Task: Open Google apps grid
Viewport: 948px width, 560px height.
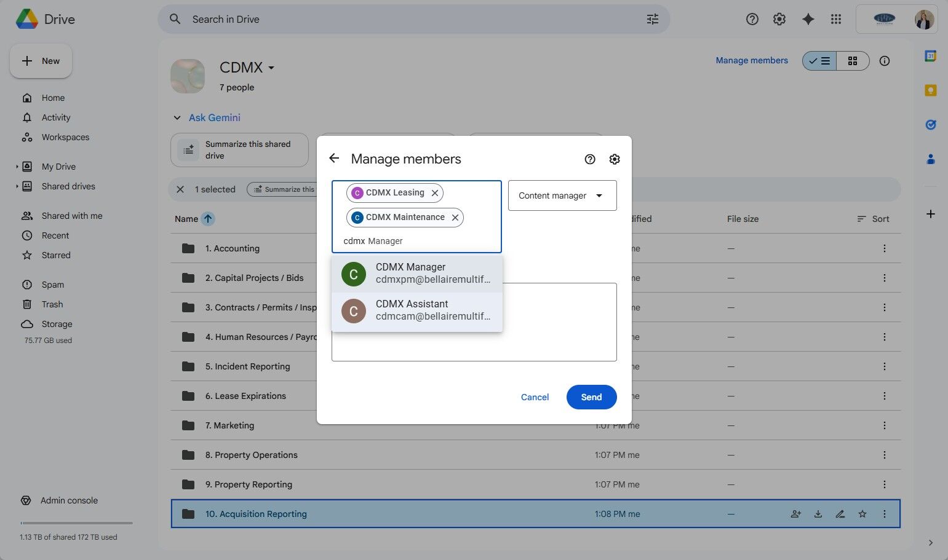Action: click(x=835, y=19)
